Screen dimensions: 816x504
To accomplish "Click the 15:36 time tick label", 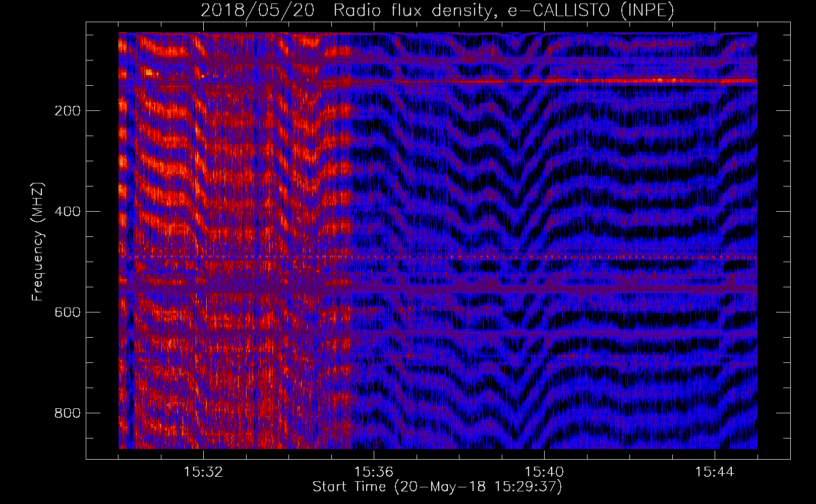I will point(374,472).
